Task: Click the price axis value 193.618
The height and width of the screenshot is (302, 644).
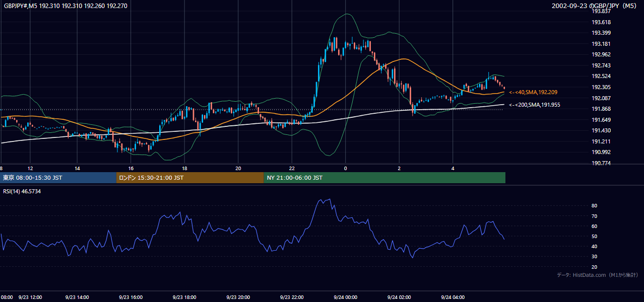Action: 601,22
